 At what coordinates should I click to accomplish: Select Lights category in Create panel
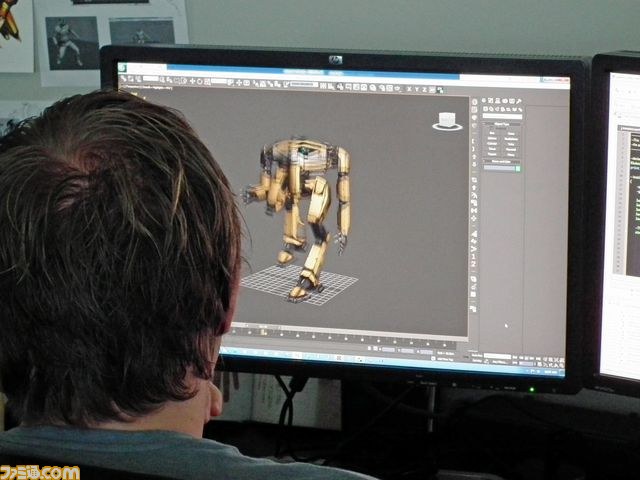point(497,109)
